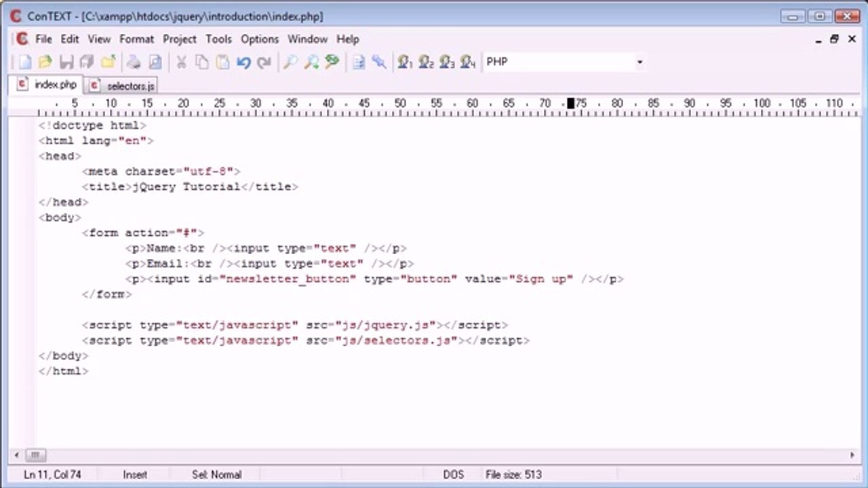
Task: Open the Tools menu
Action: (218, 39)
